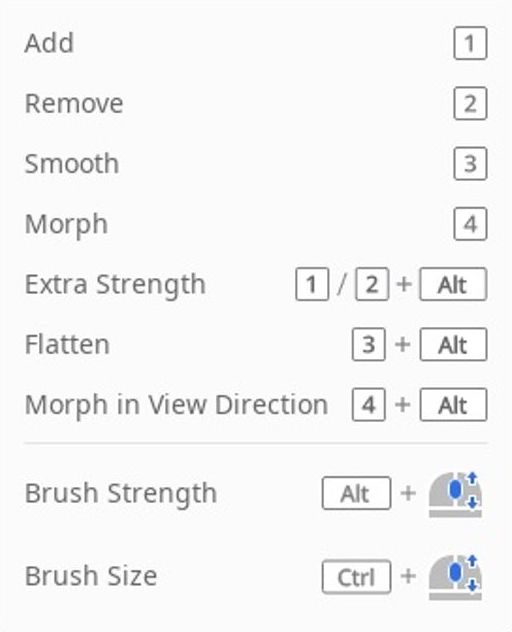Screen dimensions: 512x632
Task: Click the Alt key in Flatten row
Action: 453,345
